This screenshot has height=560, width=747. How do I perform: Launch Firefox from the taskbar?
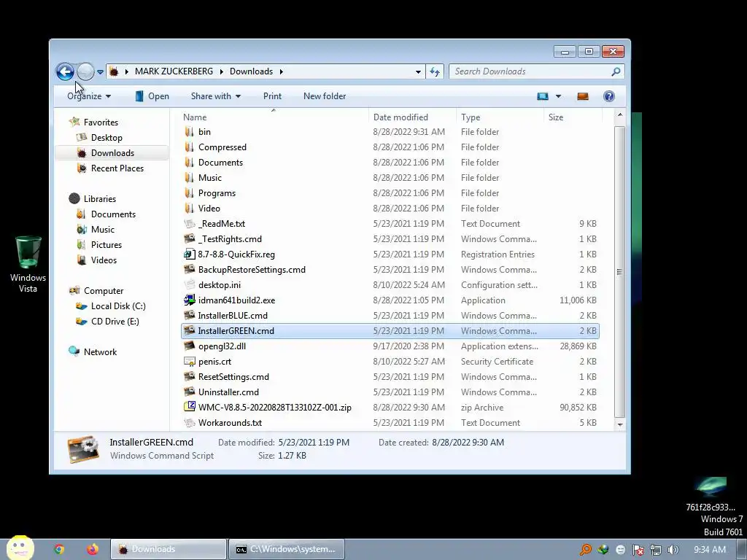pyautogui.click(x=93, y=549)
